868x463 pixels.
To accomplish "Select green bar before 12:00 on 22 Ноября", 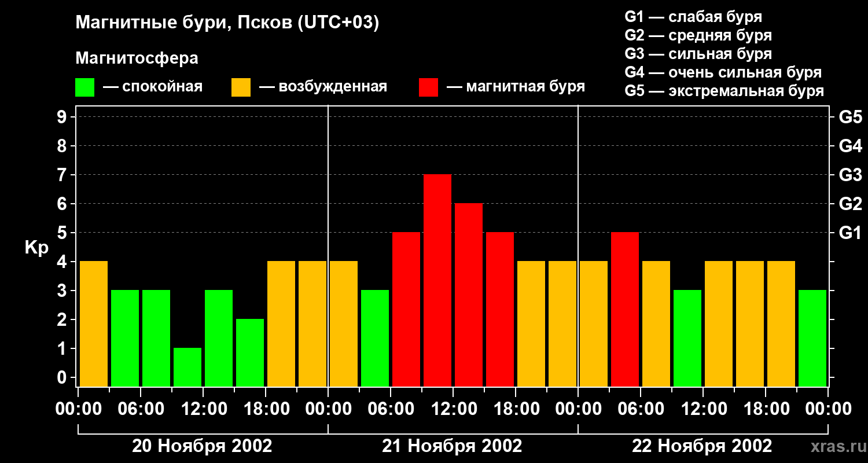I will (x=687, y=338).
